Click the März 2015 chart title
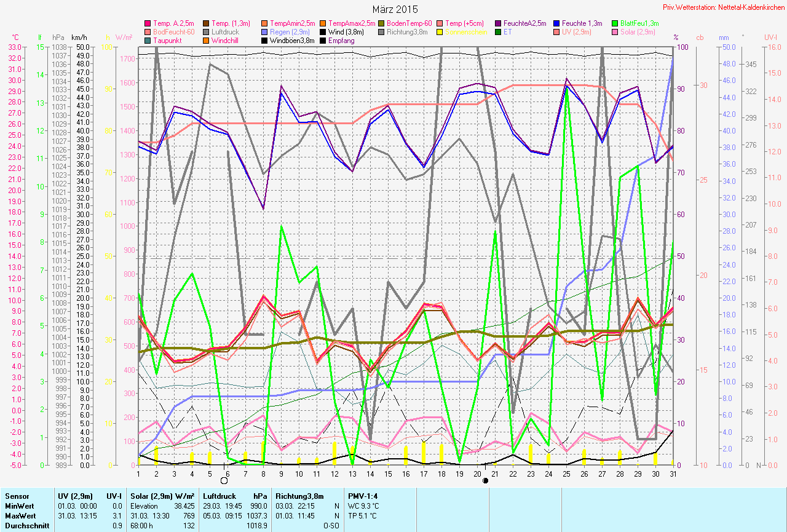The image size is (787, 532). click(x=395, y=9)
